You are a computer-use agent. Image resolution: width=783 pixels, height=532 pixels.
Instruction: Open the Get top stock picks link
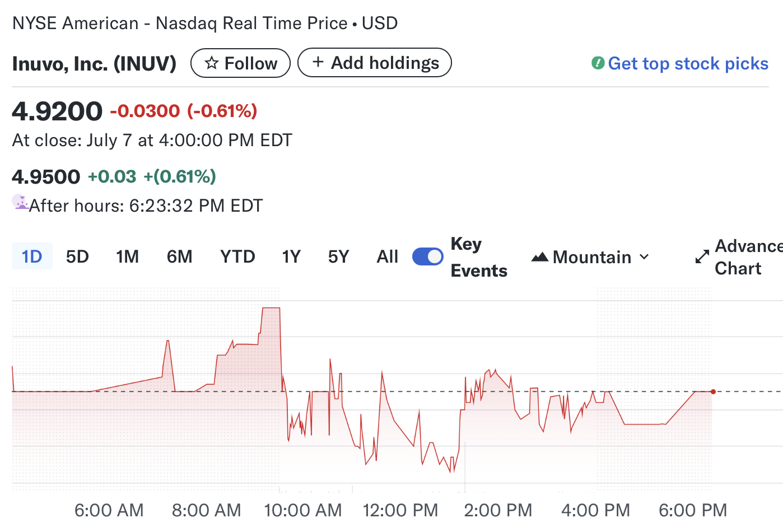point(688,63)
